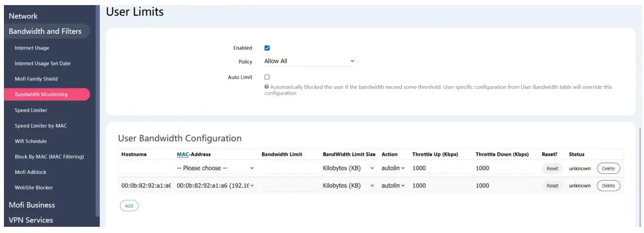
Task: Go to Internet Usage page
Action: [32, 48]
